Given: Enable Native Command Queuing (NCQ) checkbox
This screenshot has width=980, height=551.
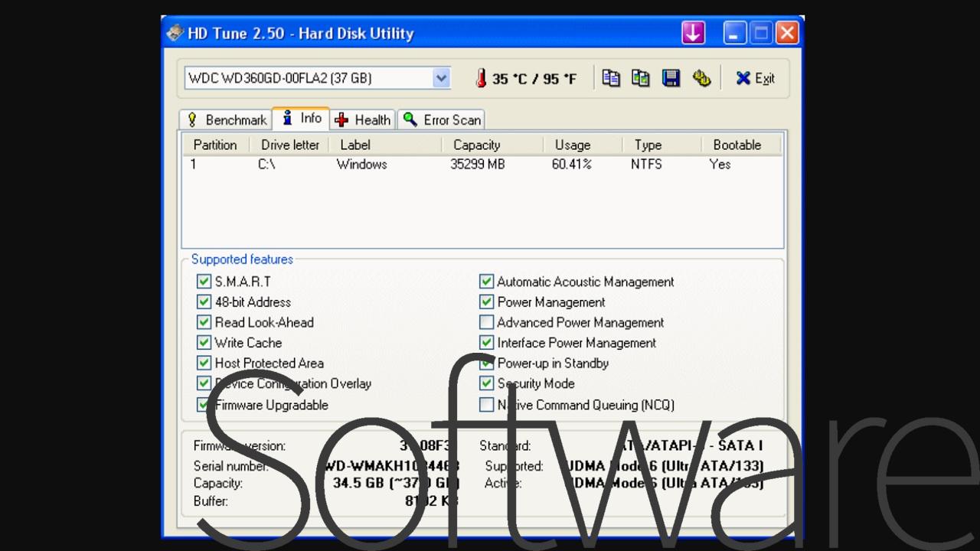Looking at the screenshot, I should [486, 404].
